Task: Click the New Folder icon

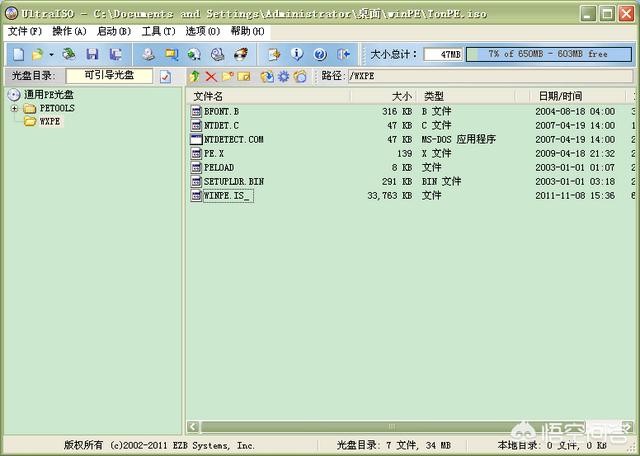Action: [228, 76]
